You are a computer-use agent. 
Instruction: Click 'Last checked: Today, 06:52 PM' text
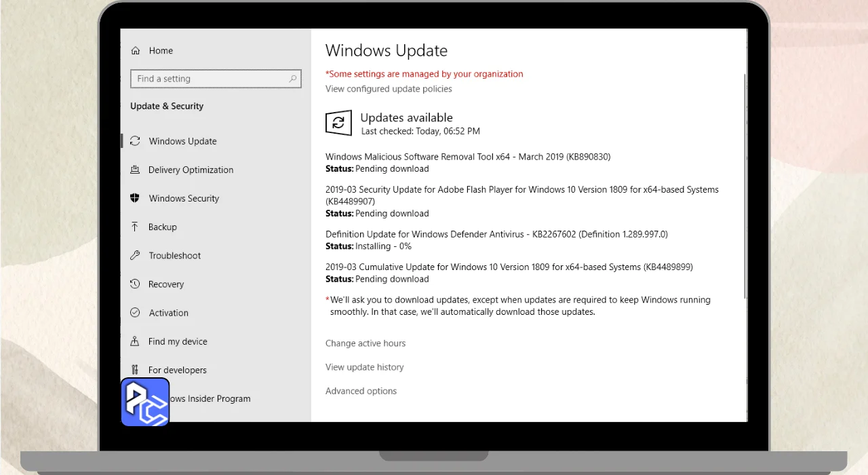[420, 131]
